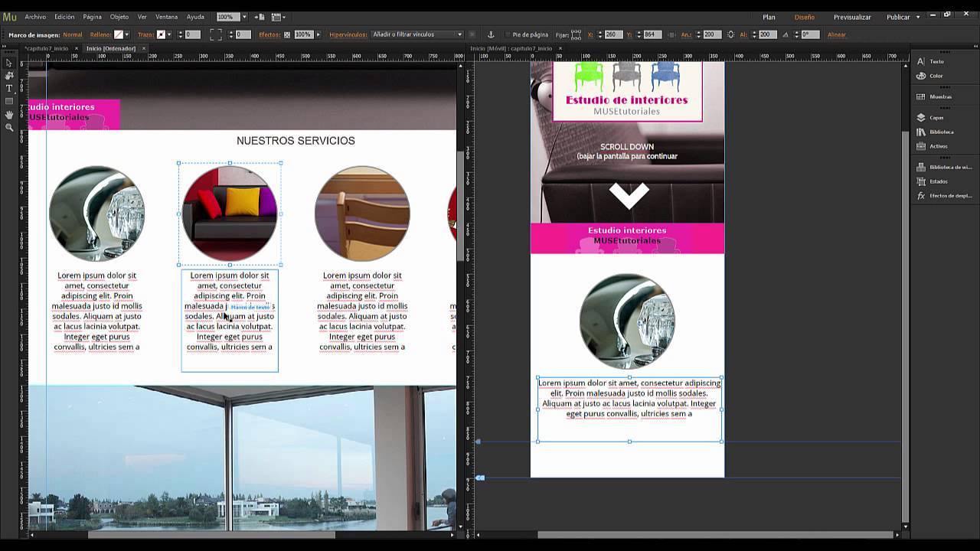Click the Trazo stroke color swatch
980x551 pixels.
pyautogui.click(x=161, y=34)
